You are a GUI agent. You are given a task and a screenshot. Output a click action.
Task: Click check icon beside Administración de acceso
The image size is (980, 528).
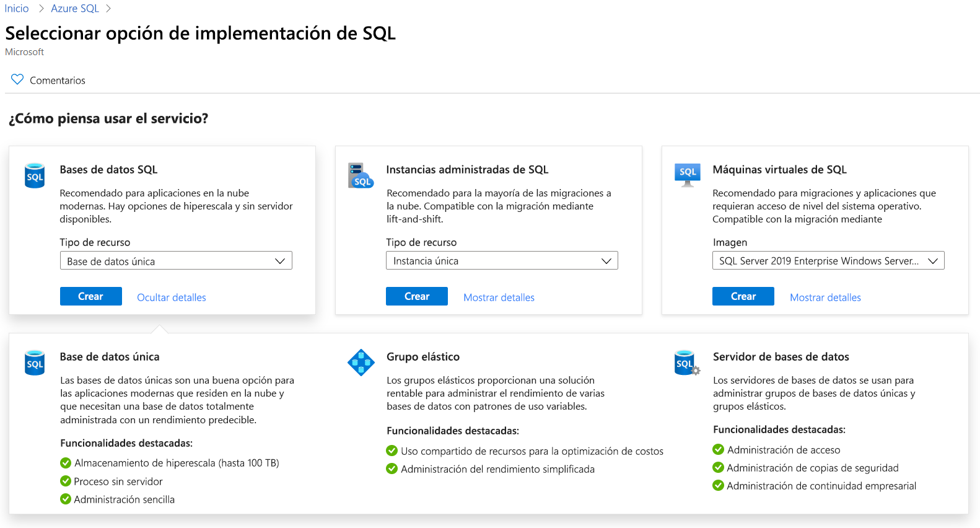pos(719,449)
